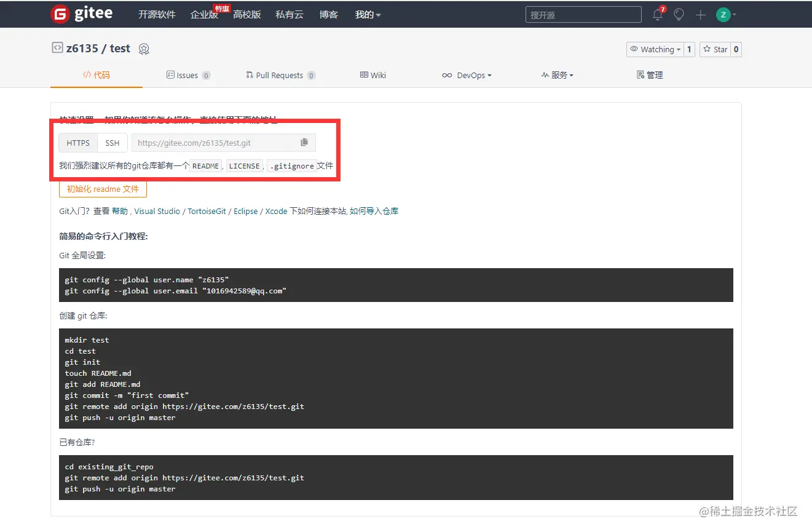The image size is (812, 532).
Task: Click the code repository icon before z6135
Action: tap(57, 47)
